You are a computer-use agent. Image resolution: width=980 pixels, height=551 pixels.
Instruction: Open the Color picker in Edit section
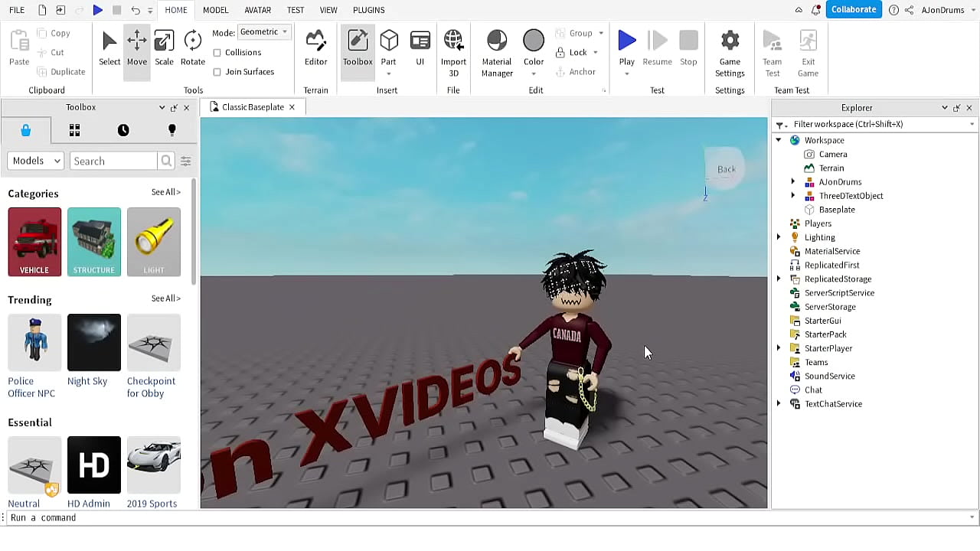533,42
